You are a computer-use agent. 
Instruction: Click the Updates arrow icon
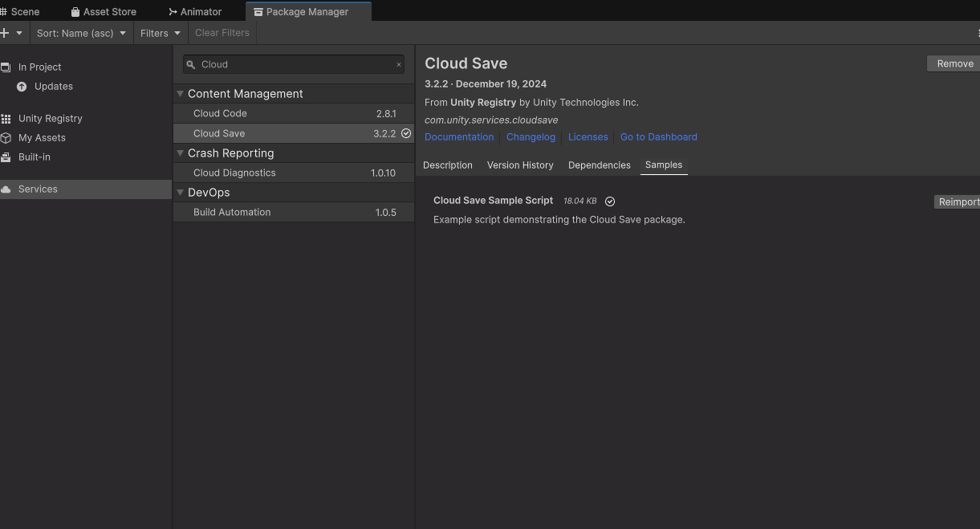(x=22, y=87)
